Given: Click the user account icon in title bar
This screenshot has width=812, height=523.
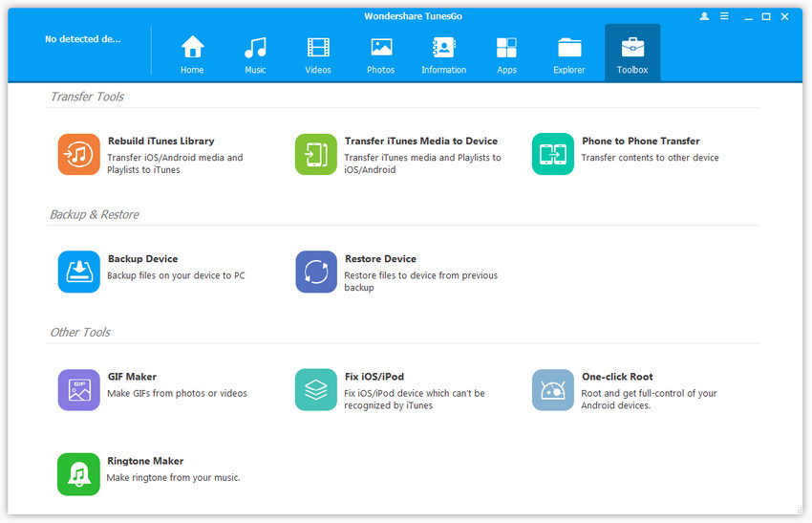Looking at the screenshot, I should click(x=705, y=16).
